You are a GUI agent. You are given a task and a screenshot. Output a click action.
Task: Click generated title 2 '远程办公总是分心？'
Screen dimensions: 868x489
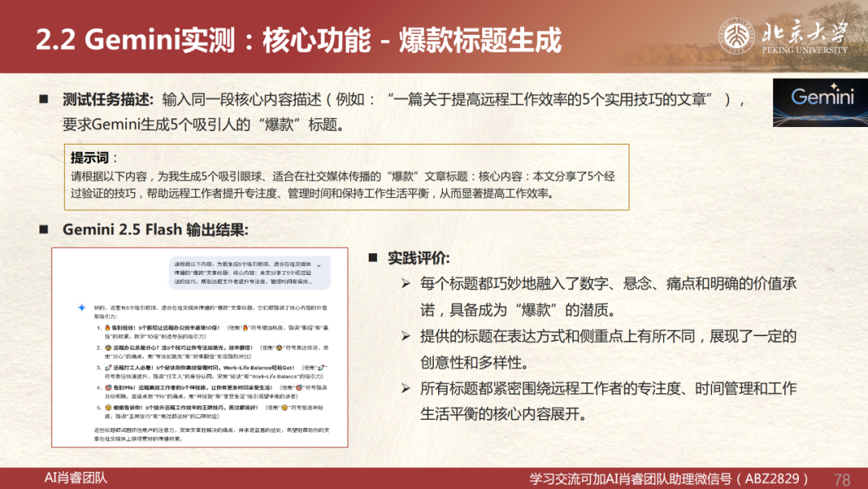click(216, 351)
